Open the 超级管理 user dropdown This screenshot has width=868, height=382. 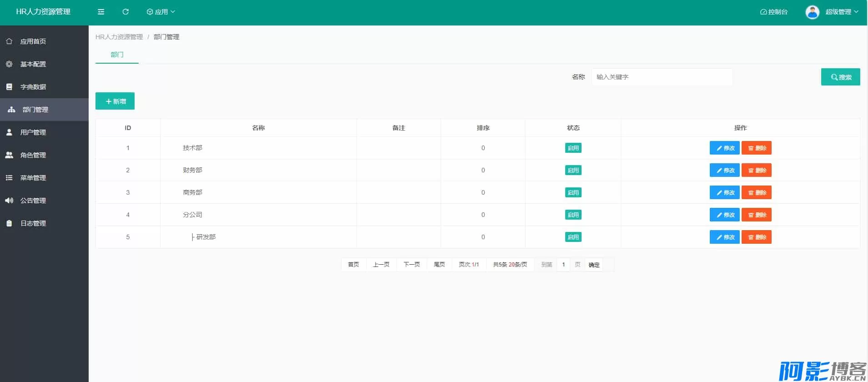[842, 12]
